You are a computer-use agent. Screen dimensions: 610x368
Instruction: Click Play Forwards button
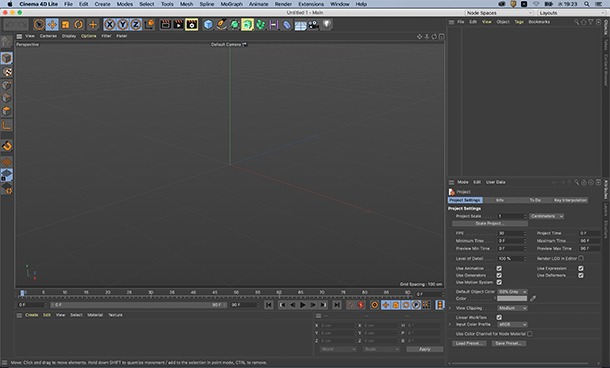point(303,305)
